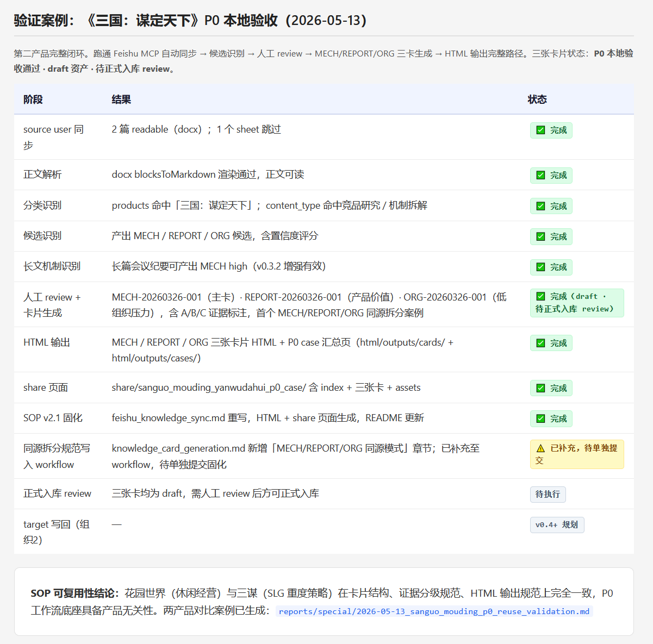Click the '正式入库 review' stage cell
653x644 pixels.
pos(57,493)
